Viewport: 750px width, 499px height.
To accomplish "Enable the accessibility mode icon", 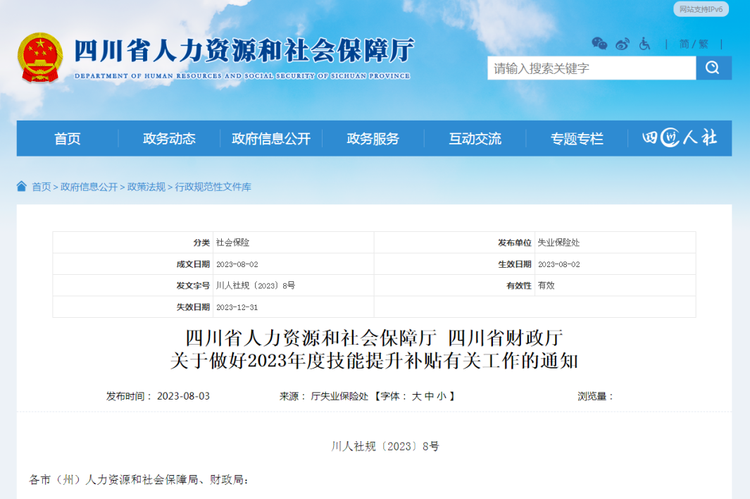I will [645, 44].
